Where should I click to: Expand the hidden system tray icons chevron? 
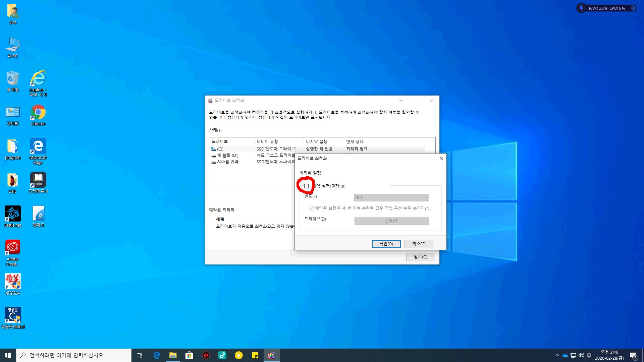[x=557, y=355]
